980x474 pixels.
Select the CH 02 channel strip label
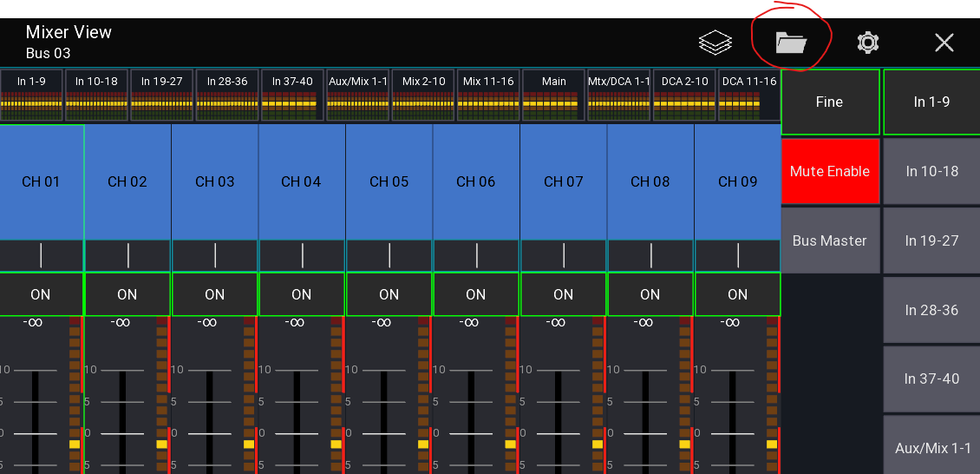[127, 182]
